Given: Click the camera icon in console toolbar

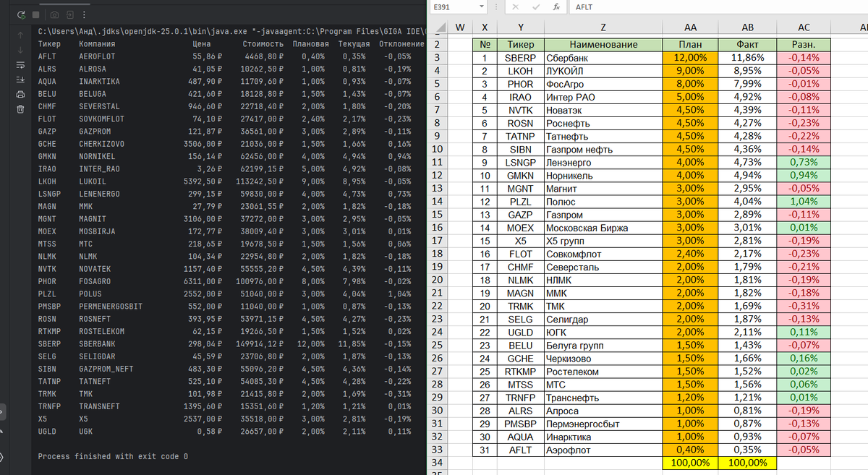Looking at the screenshot, I should tap(55, 14).
